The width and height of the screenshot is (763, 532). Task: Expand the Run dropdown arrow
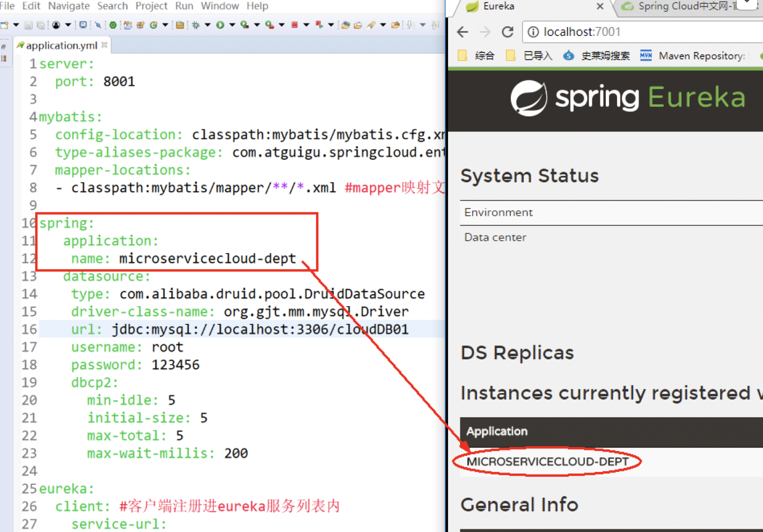pyautogui.click(x=232, y=25)
